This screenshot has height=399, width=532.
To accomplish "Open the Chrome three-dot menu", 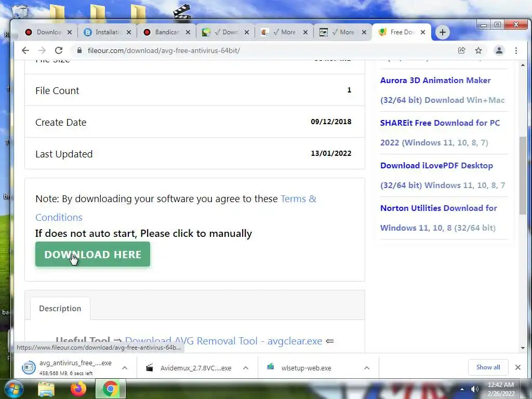I will tap(516, 50).
